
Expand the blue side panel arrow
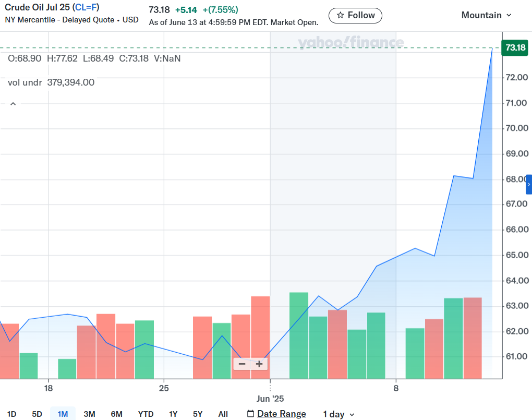coord(528,184)
